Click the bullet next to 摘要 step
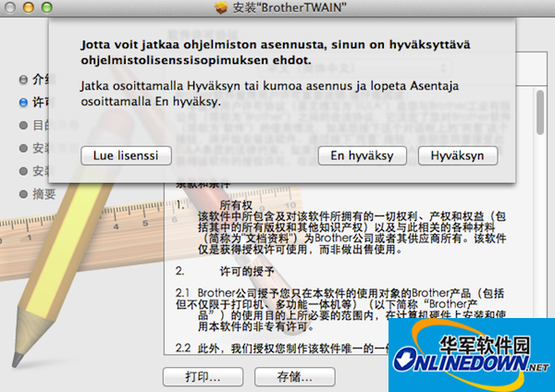 pos(23,194)
